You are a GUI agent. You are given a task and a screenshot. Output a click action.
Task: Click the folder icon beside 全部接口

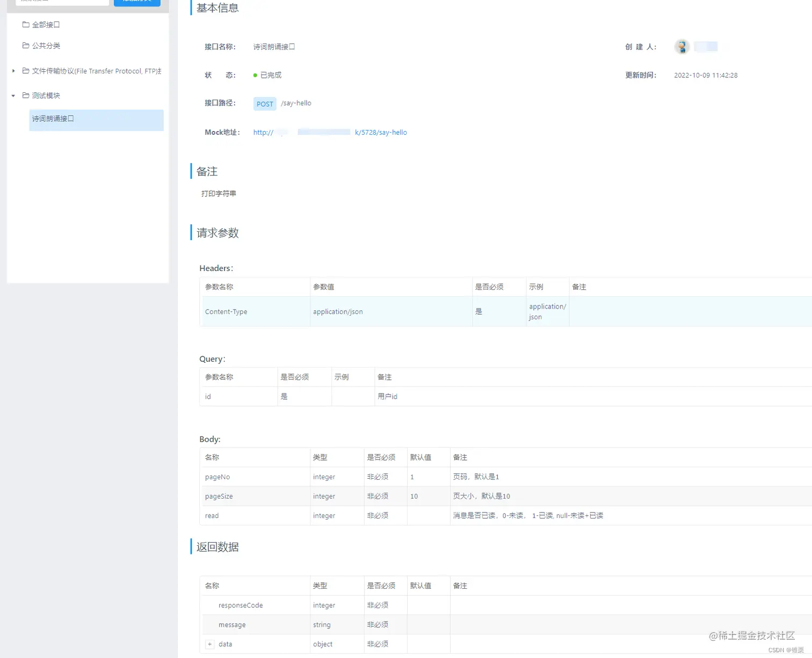click(x=26, y=24)
